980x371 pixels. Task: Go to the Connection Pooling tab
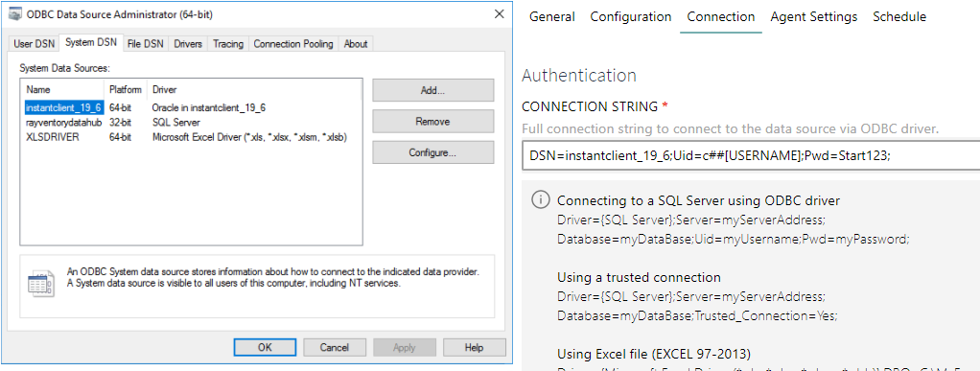tap(294, 44)
